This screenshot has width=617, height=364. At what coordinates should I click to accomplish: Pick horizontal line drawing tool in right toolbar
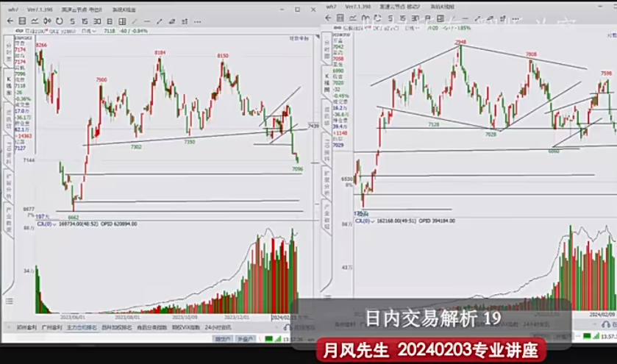[x=465, y=18]
